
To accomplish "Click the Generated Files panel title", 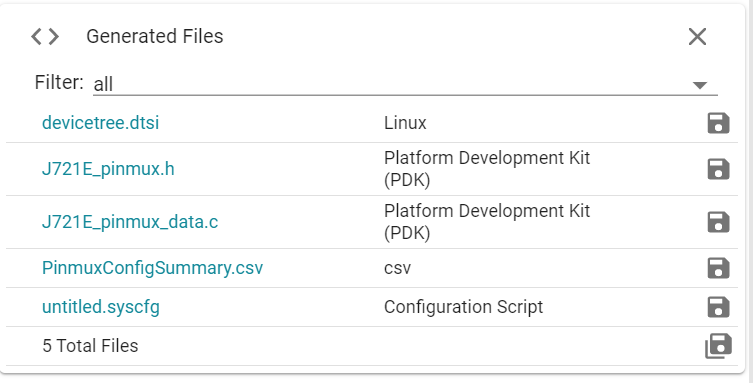I will tap(155, 36).
